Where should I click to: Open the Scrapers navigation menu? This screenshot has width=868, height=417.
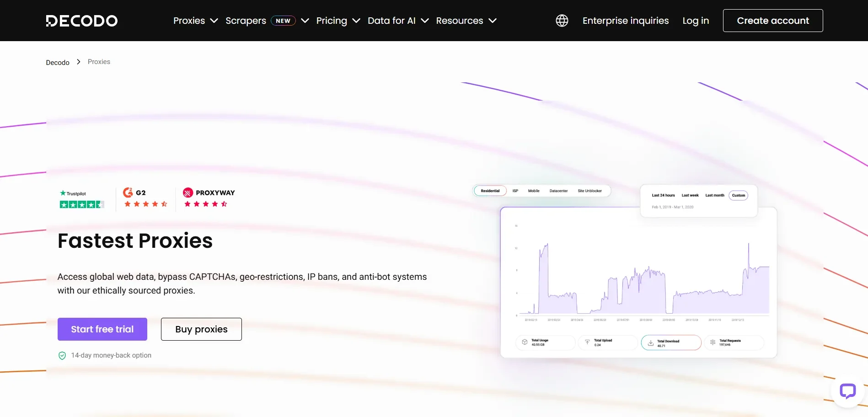tap(246, 21)
